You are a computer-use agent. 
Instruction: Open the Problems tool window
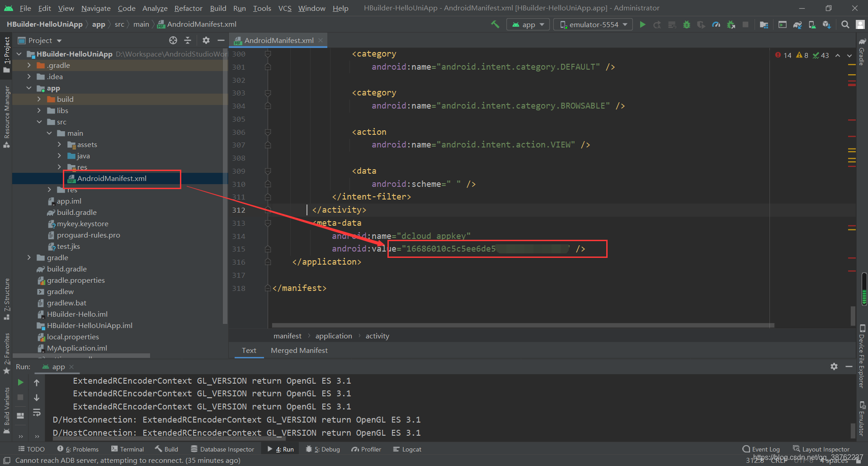[x=78, y=449]
